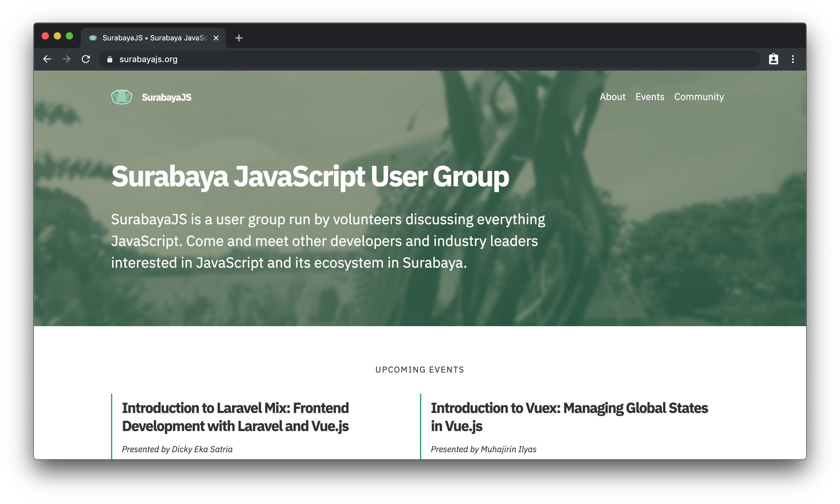Open the three-dot browser menu
The image size is (840, 504).
pyautogui.click(x=793, y=59)
